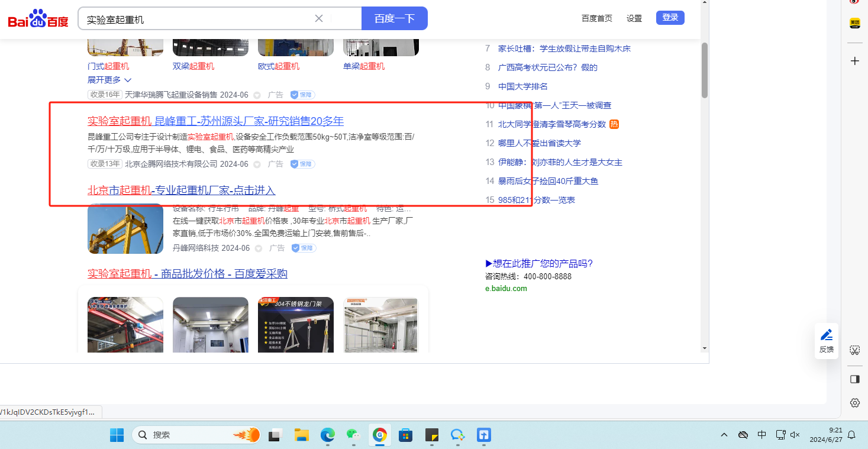The width and height of the screenshot is (868, 449).
Task: Click the plus icon in sidebar
Action: point(854,61)
